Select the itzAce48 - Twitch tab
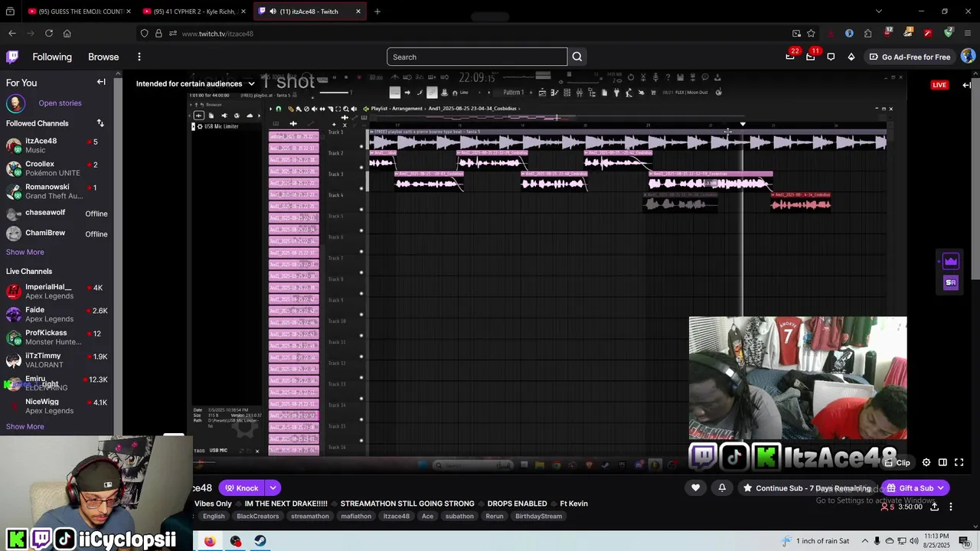Viewport: 980px width, 551px height. [x=309, y=11]
